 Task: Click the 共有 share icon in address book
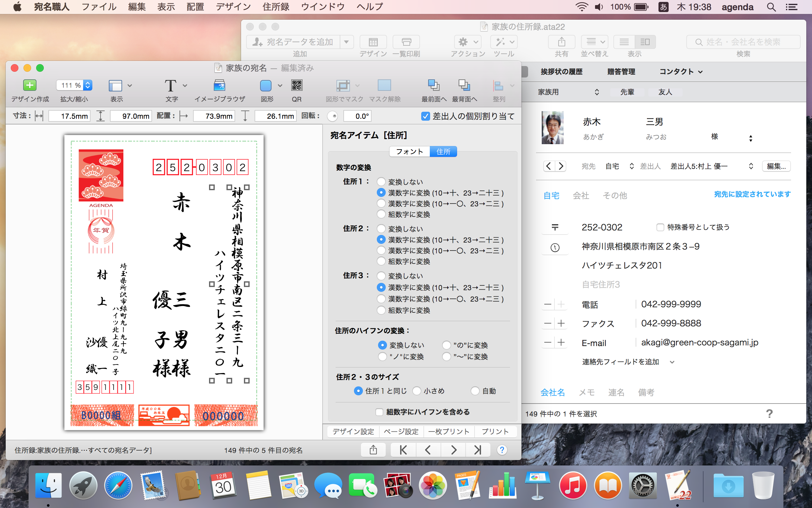point(561,42)
